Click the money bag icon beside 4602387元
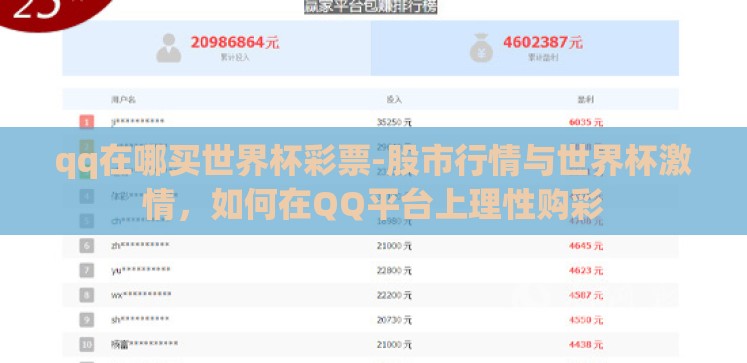The image size is (747, 363). 481,48
